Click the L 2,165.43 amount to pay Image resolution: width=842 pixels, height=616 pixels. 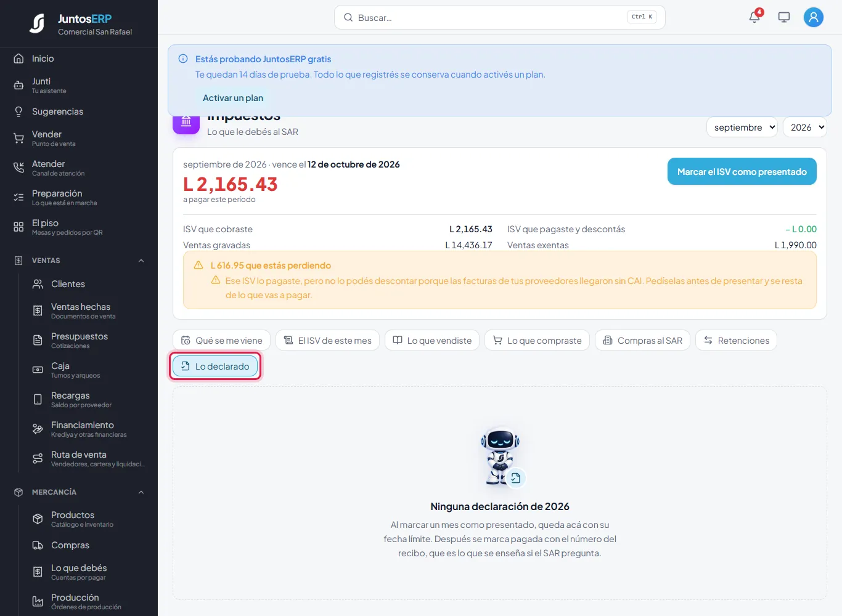pos(231,184)
